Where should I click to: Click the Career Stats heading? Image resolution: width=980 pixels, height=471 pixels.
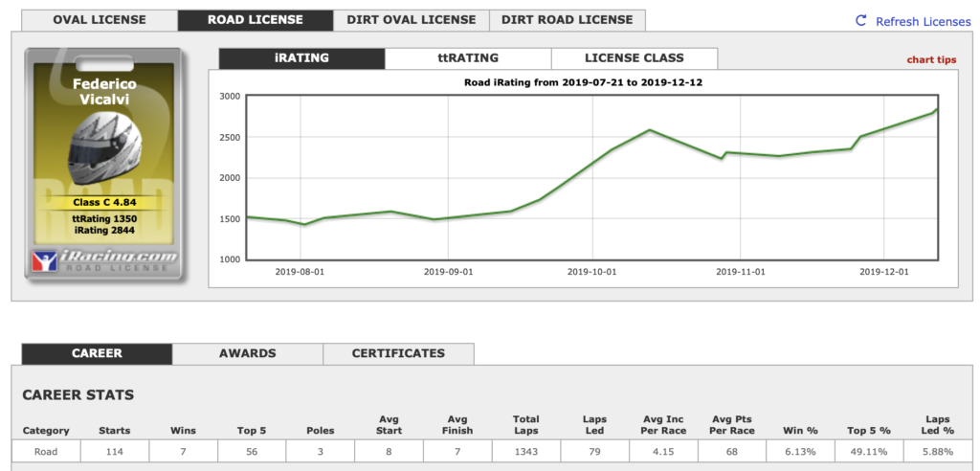pyautogui.click(x=78, y=395)
